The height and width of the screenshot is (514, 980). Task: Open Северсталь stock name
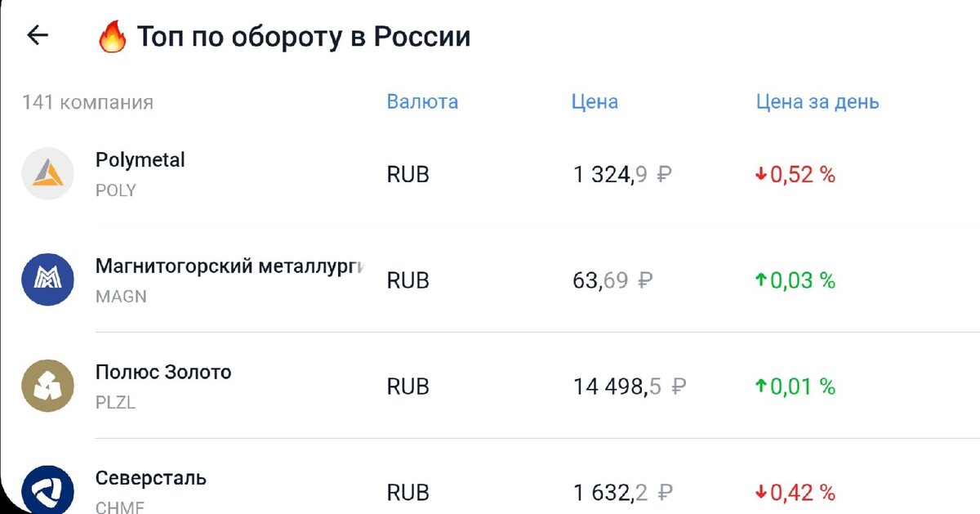pos(151,478)
